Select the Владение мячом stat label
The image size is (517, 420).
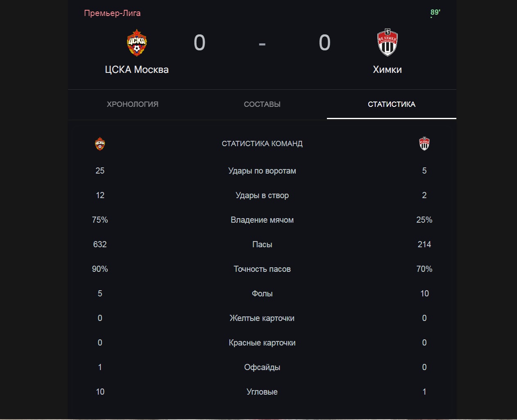(x=262, y=220)
